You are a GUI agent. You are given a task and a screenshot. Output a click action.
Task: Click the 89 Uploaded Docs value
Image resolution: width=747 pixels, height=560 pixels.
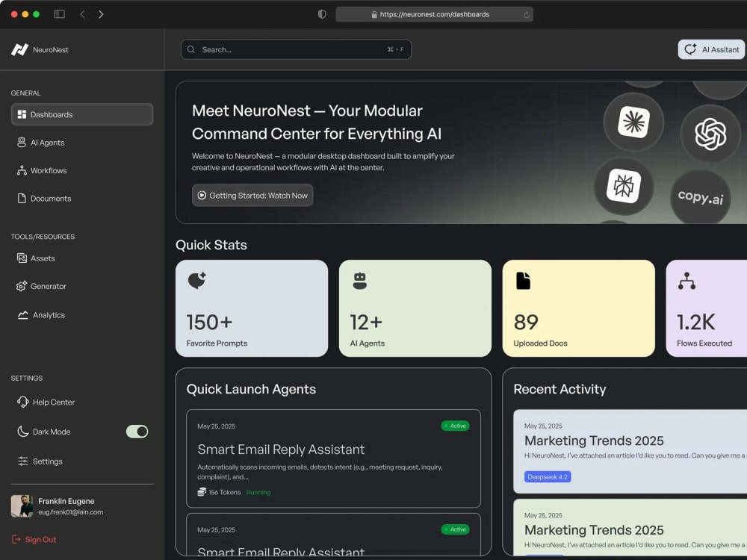click(526, 323)
